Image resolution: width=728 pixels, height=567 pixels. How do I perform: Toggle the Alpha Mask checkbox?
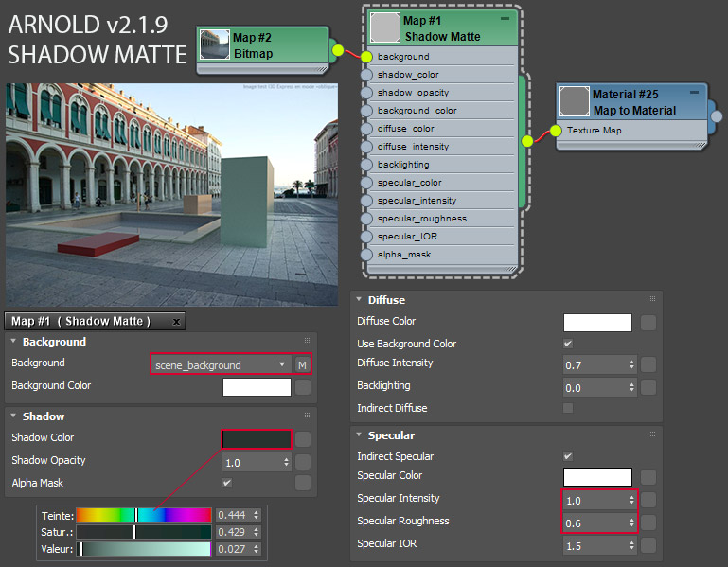click(226, 483)
